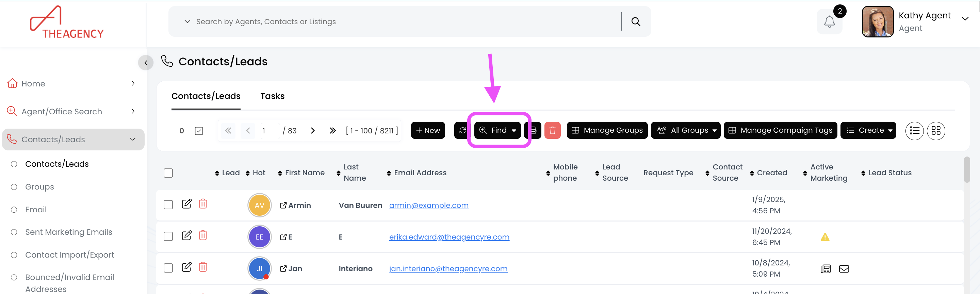Expand the Create dropdown menu
The image size is (980, 294).
pos(868,130)
